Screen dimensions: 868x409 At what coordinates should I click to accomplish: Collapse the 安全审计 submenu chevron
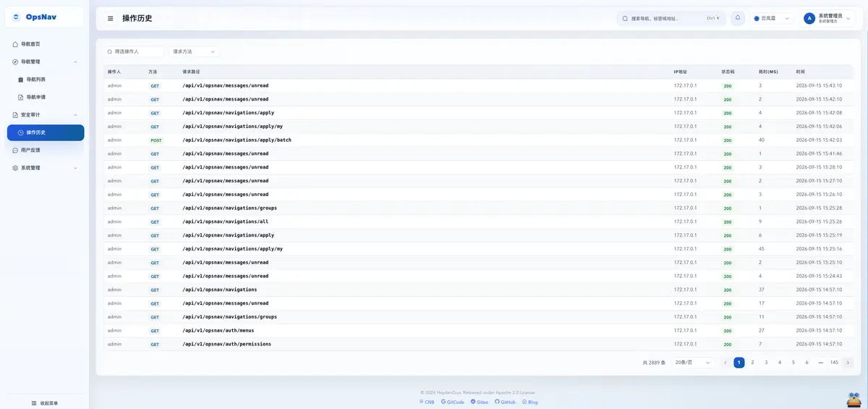[x=76, y=115]
